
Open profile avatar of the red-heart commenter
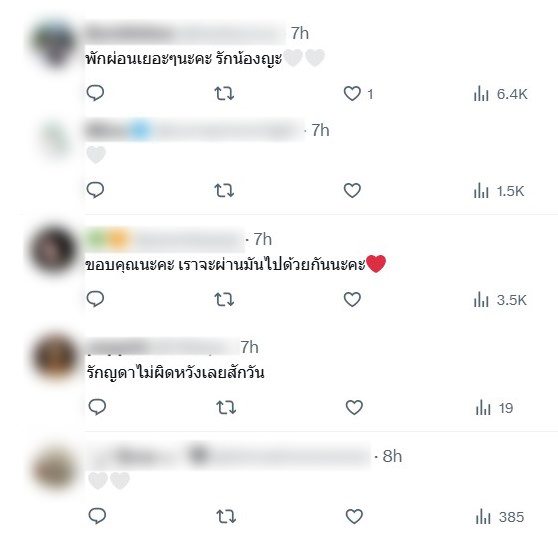pyautogui.click(x=54, y=251)
